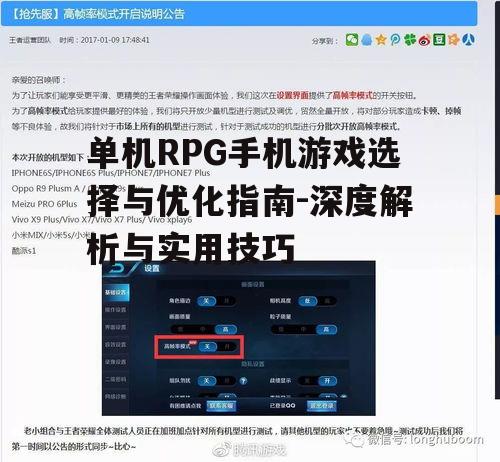
Task: Choose 高 under 画面质量
Action: (226, 330)
